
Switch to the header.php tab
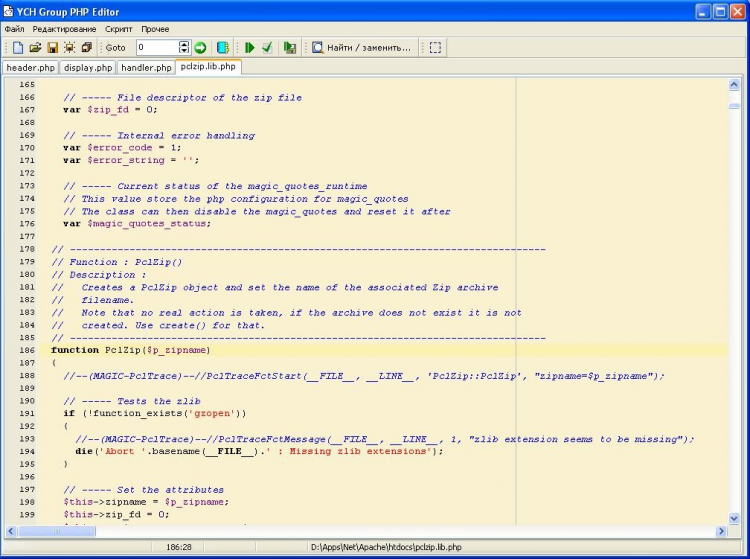click(x=30, y=67)
